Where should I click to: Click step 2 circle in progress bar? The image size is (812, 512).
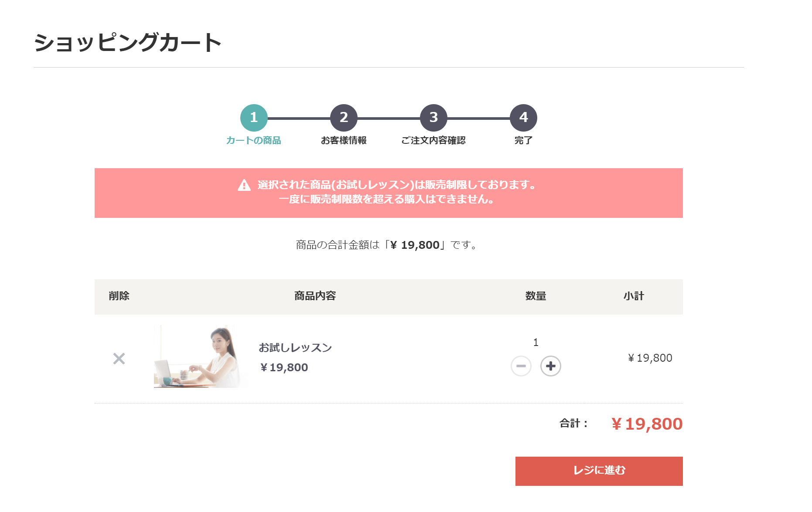click(x=344, y=118)
